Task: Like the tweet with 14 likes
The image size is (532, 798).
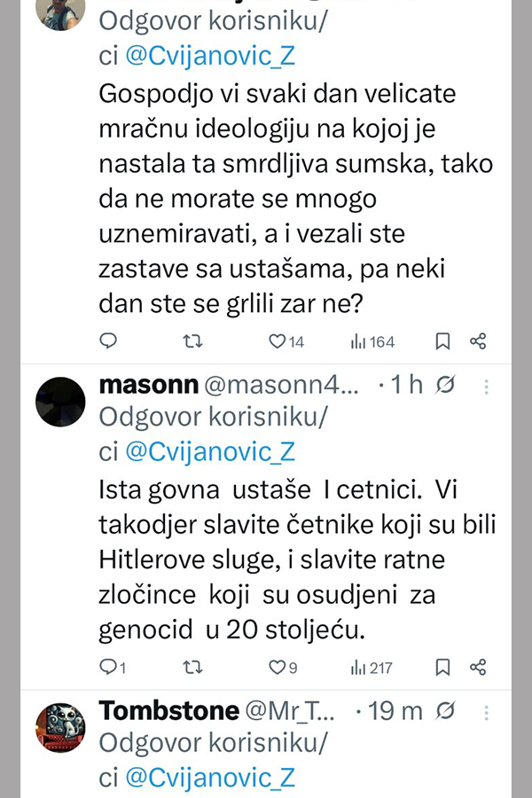Action: point(278,341)
